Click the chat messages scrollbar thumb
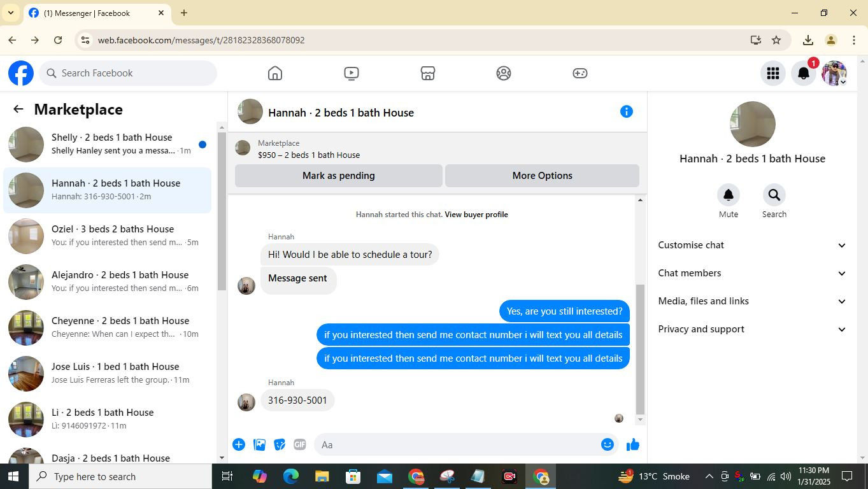Image resolution: width=868 pixels, height=489 pixels. coord(641,349)
